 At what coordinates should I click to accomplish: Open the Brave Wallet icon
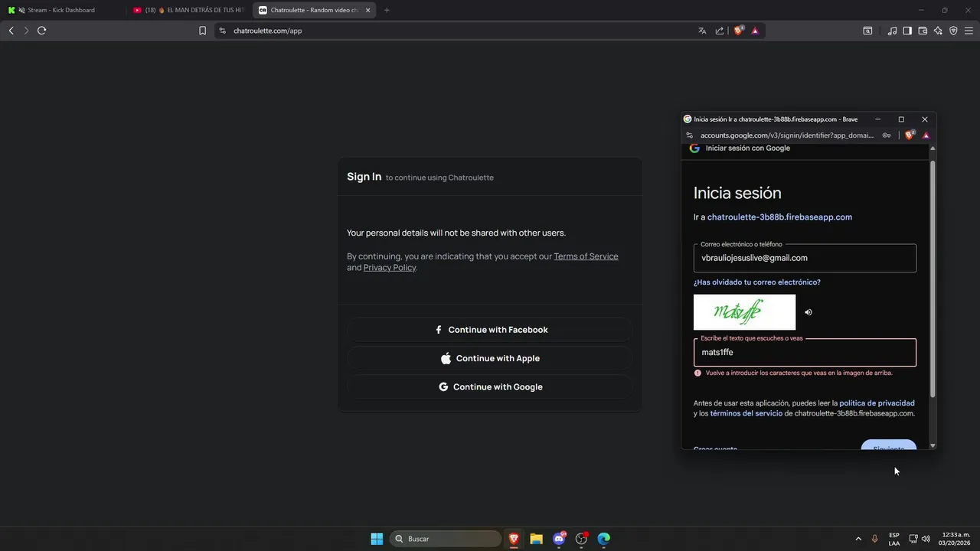click(x=923, y=31)
